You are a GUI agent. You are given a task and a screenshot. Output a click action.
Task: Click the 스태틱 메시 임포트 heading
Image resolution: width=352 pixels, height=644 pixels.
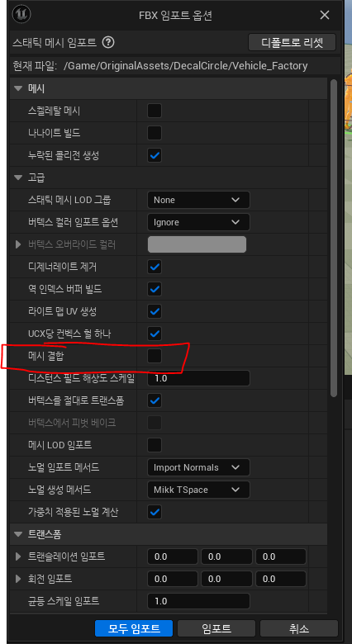point(55,42)
